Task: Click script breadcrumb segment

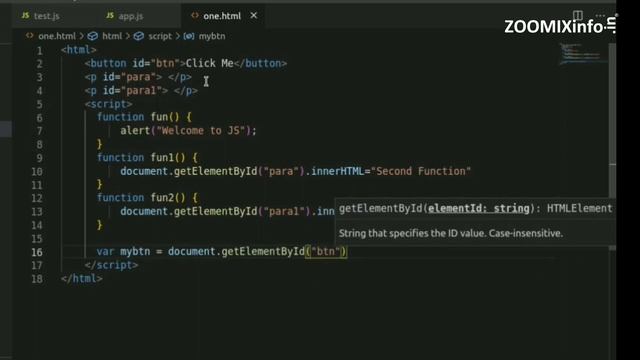Action: coord(160,36)
